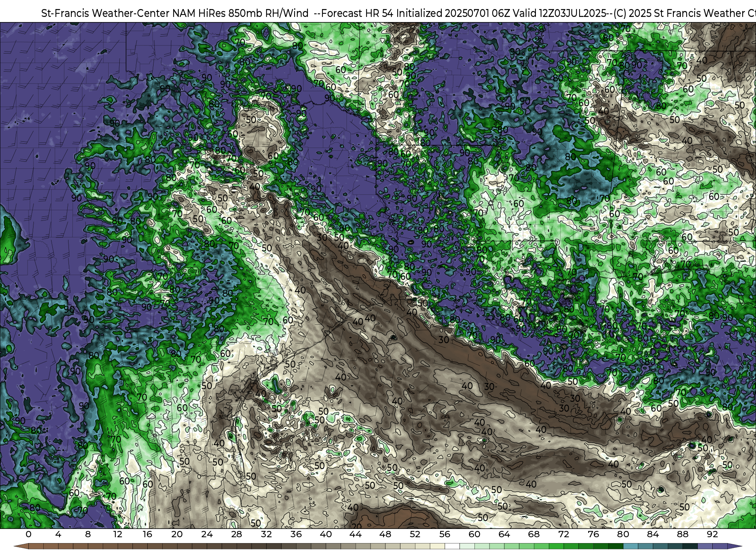
Task: Click the legend label '8' above the colorbar
Action: [88, 534]
